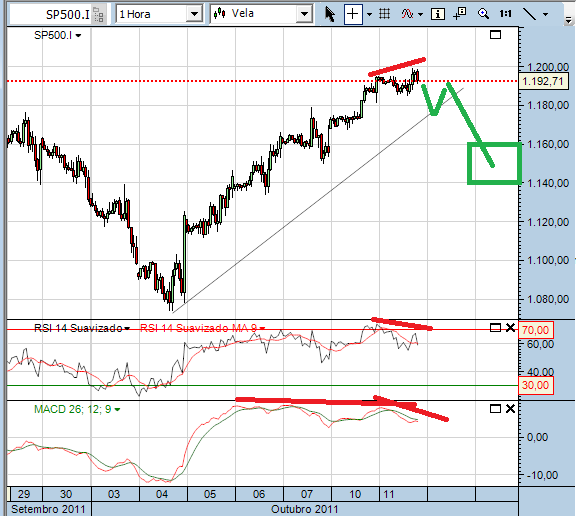This screenshot has height=516, width=576.
Task: Select the line drawing tool
Action: click(530, 14)
